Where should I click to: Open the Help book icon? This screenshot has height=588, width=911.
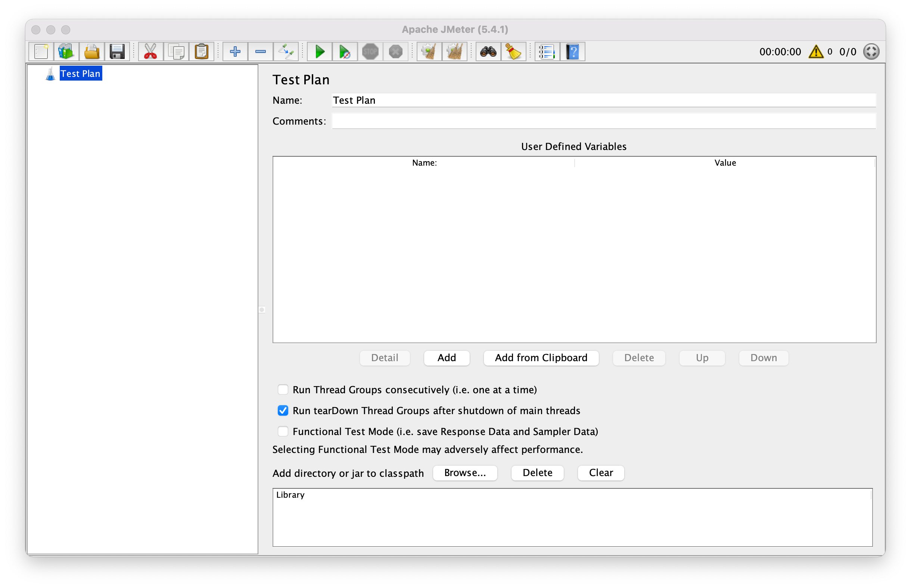pyautogui.click(x=573, y=51)
